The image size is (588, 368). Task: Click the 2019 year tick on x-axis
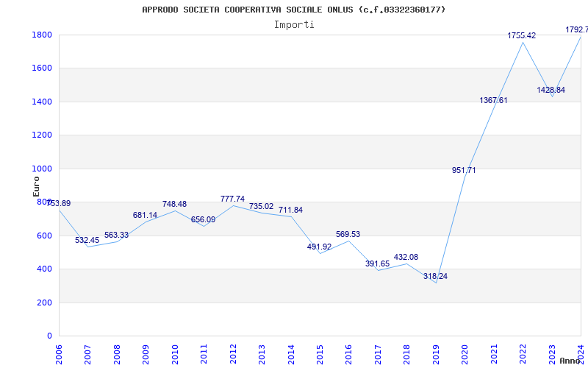[436, 353]
